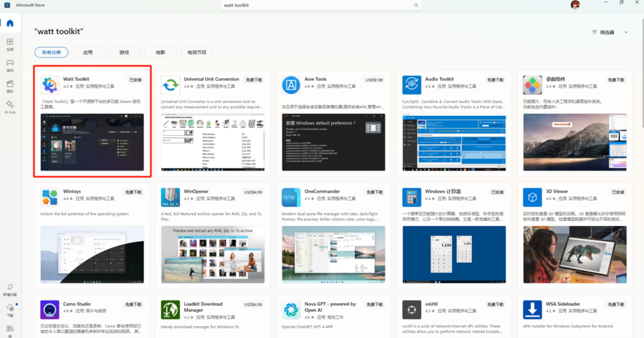Click the WinOpener app icon
Image resolution: width=644 pixels, height=338 pixels.
[170, 197]
